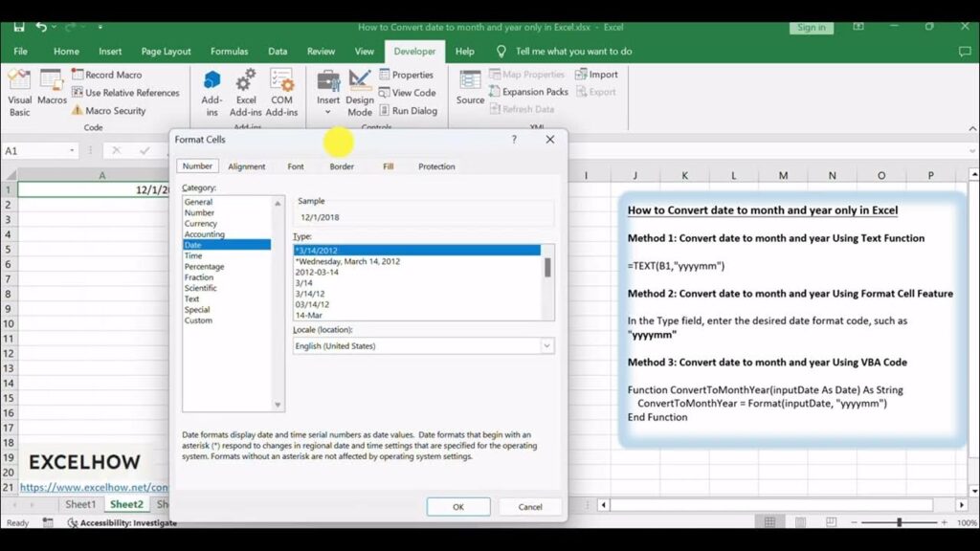Click the Format Cells help question mark
This screenshot has height=551, width=980.
coord(514,140)
